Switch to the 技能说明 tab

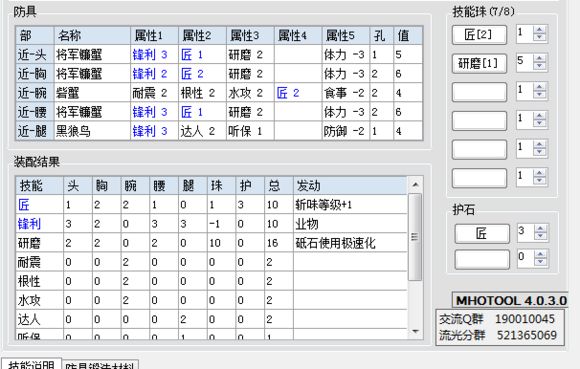[31, 364]
